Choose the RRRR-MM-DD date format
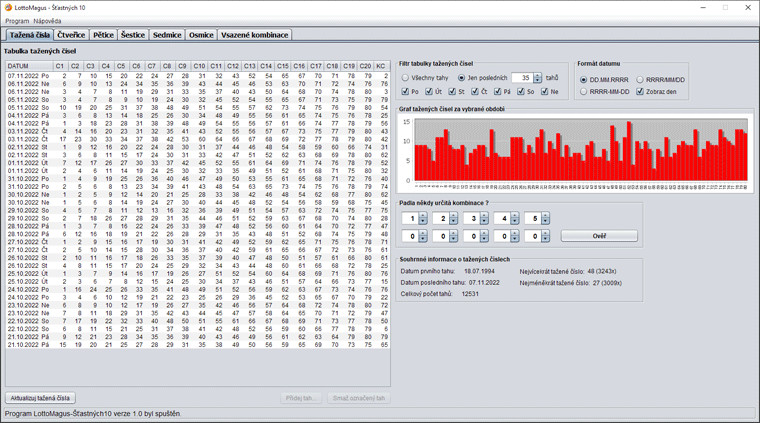The width and height of the screenshot is (760, 423). (584, 92)
